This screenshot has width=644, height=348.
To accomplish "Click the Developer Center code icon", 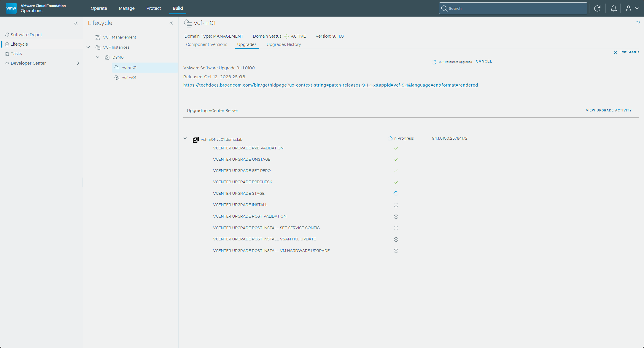I will (x=7, y=63).
